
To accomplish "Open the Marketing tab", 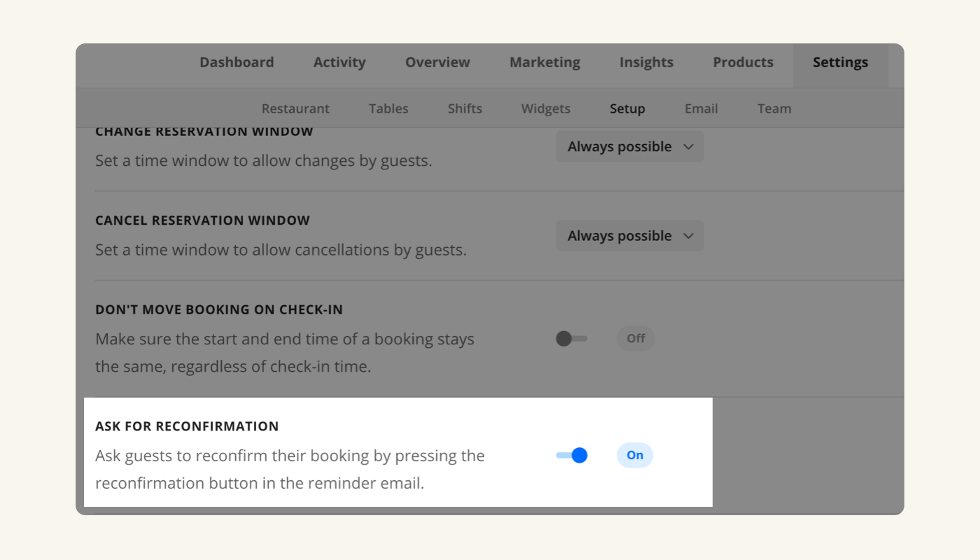I will pyautogui.click(x=545, y=62).
